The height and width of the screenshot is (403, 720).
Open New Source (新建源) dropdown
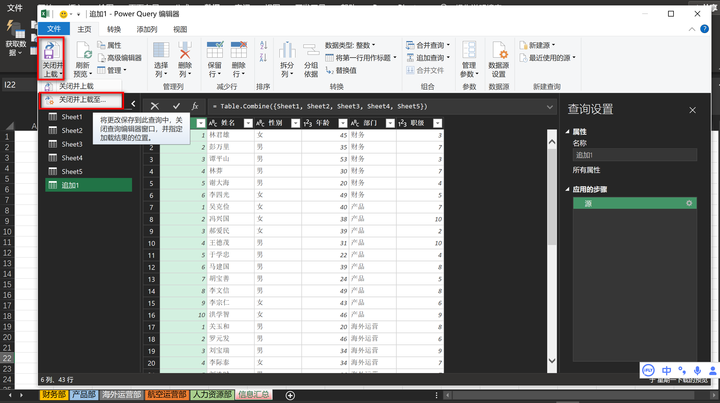(x=537, y=45)
